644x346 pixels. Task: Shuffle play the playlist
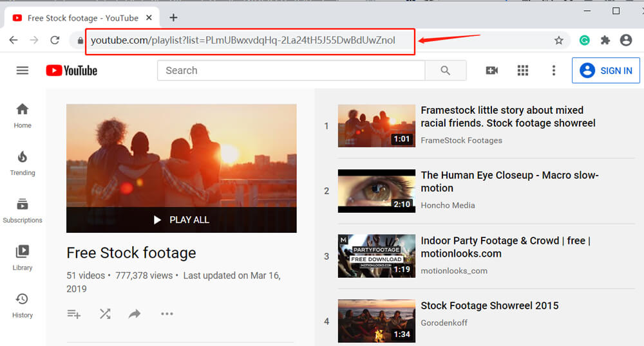pyautogui.click(x=105, y=314)
